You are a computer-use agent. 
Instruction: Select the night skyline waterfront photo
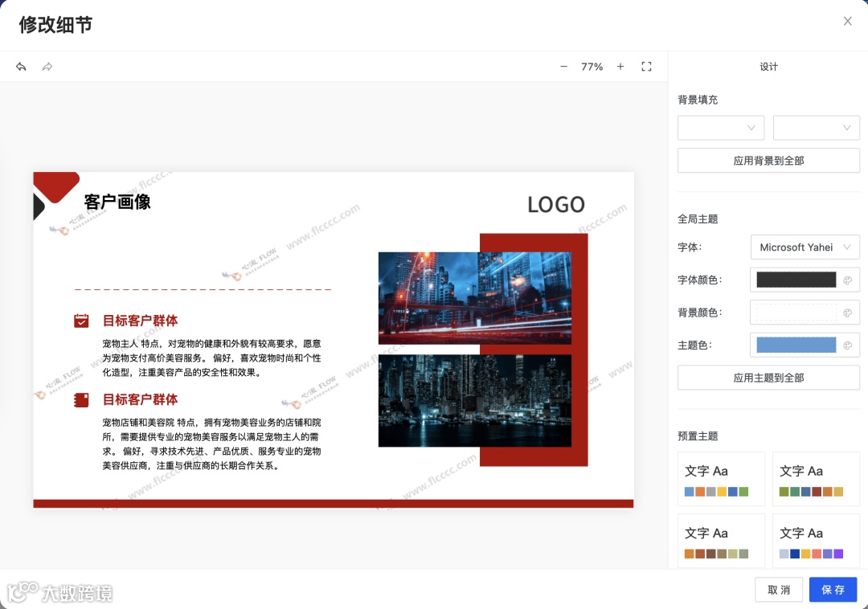click(x=475, y=400)
